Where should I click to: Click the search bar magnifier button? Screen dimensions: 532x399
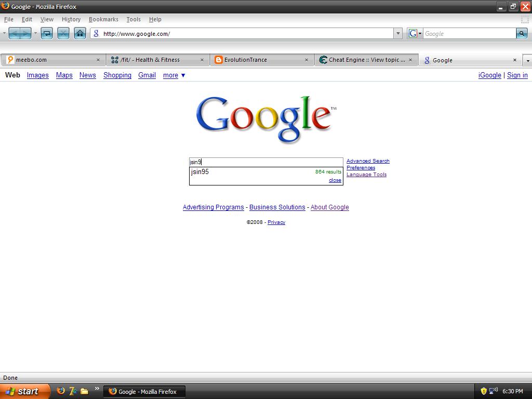pos(522,33)
